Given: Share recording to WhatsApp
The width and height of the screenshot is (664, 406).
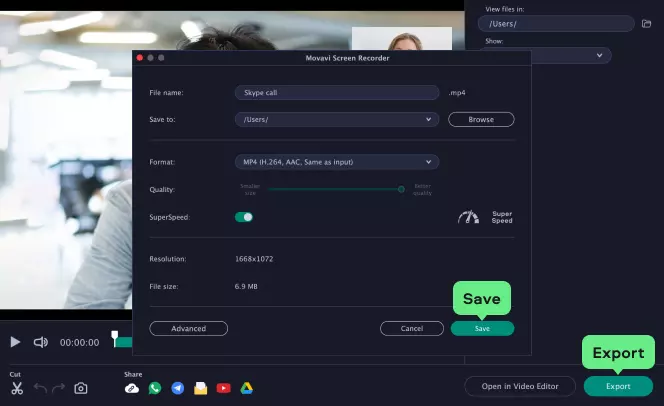Looking at the screenshot, I should [x=155, y=388].
